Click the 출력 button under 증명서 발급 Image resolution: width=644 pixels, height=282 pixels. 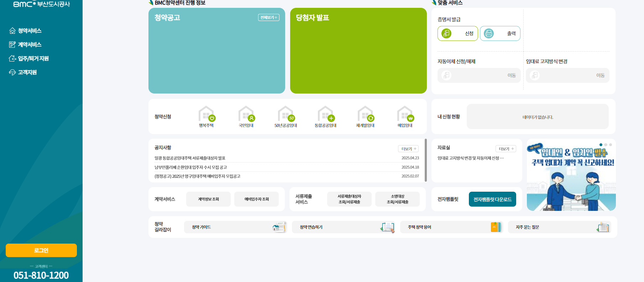tap(500, 33)
